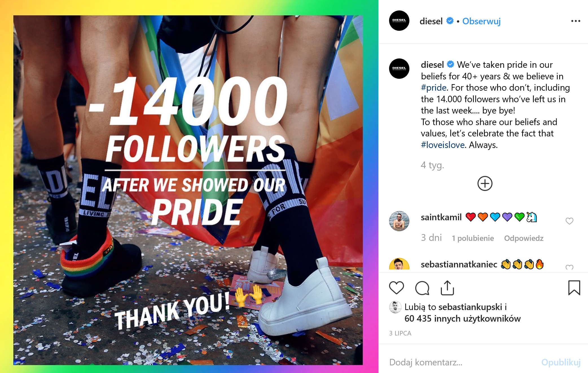Click saintkamil's profile picture
The image size is (588, 373).
pyautogui.click(x=399, y=221)
